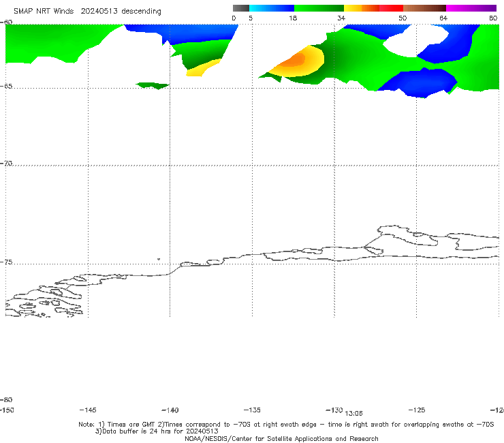Click the '13:06' swath time label
This screenshot has width=504, height=443.
point(353,414)
